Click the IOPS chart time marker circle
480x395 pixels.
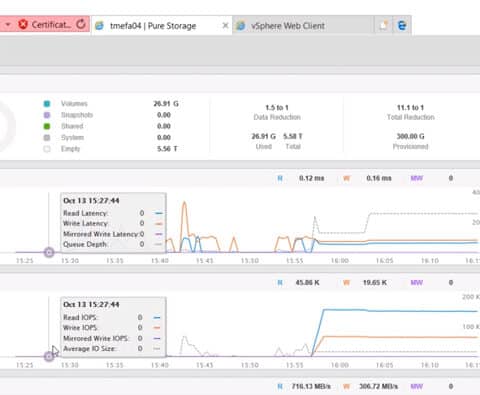49,356
